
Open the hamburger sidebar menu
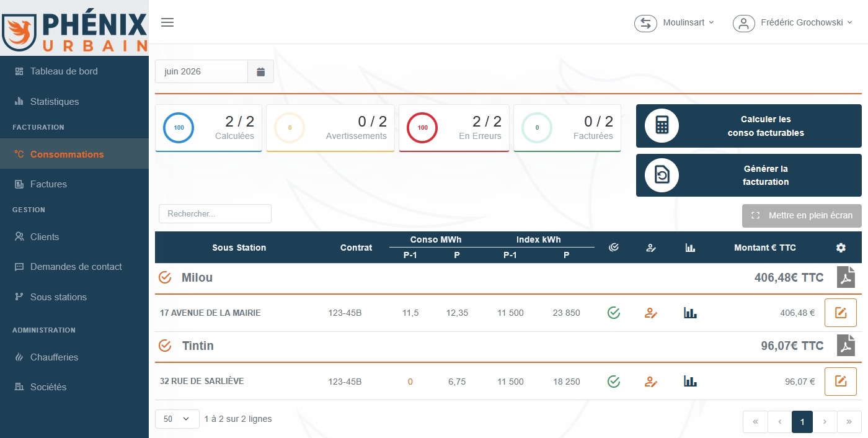click(167, 23)
